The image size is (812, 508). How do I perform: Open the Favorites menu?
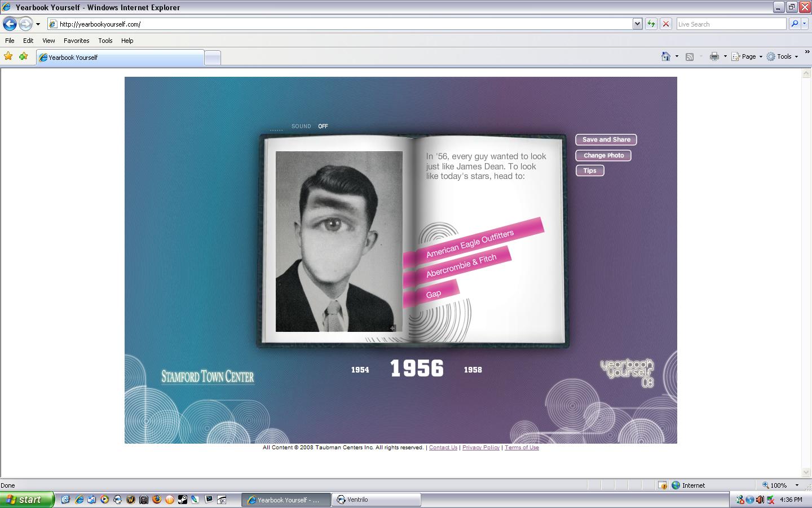(76, 41)
